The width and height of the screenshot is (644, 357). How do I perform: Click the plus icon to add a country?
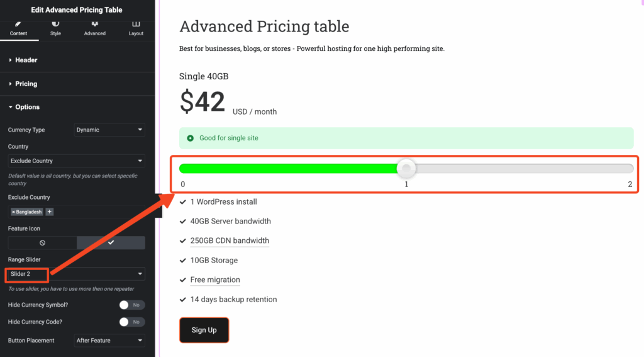coord(50,212)
